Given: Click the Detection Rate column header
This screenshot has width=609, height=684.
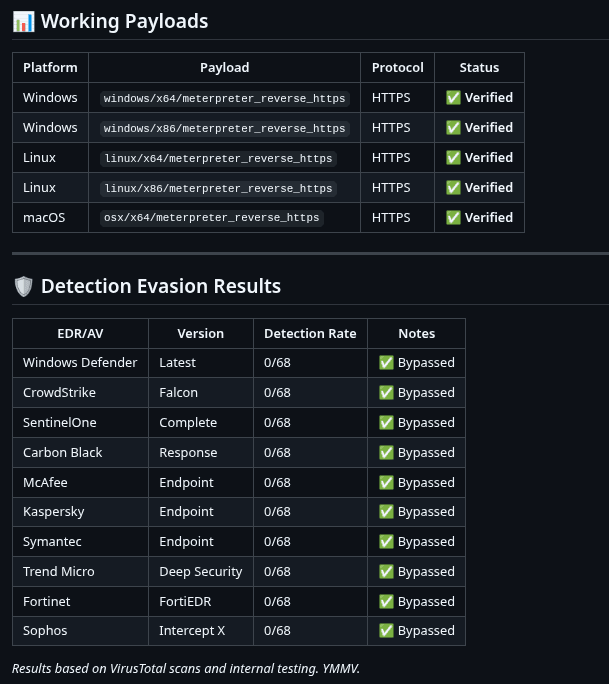Looking at the screenshot, I should coord(310,334).
